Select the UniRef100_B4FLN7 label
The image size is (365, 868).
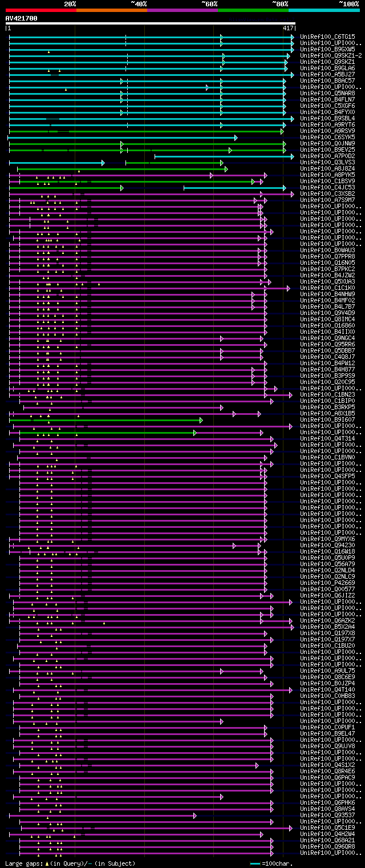pyautogui.click(x=327, y=99)
